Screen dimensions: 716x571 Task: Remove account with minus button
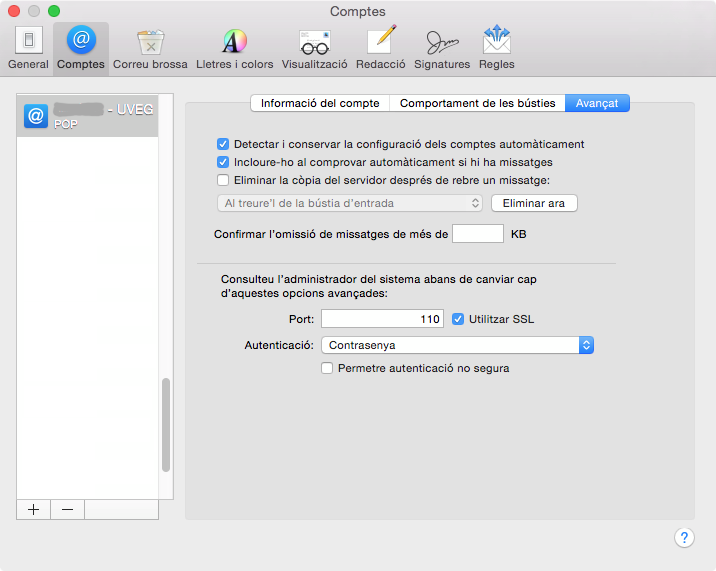coord(67,509)
